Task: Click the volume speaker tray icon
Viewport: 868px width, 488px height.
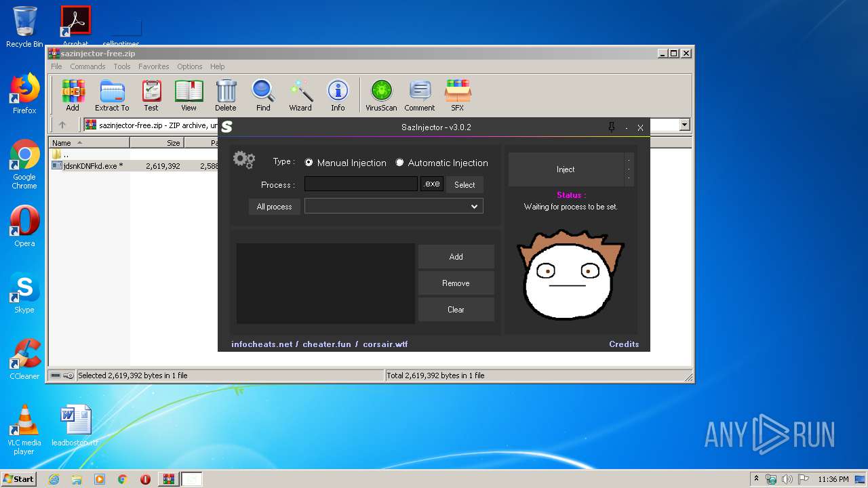Action: (x=787, y=479)
